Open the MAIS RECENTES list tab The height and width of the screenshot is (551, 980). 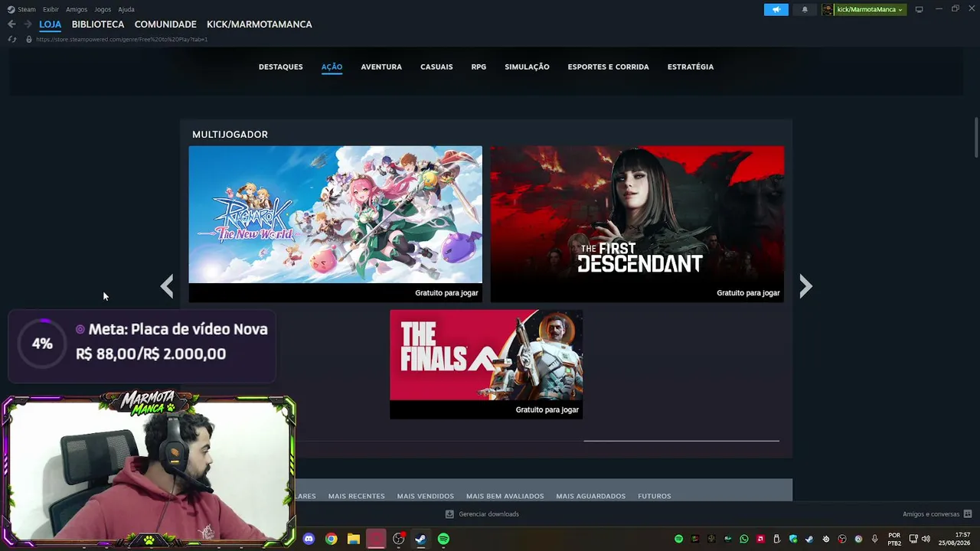[x=357, y=496]
